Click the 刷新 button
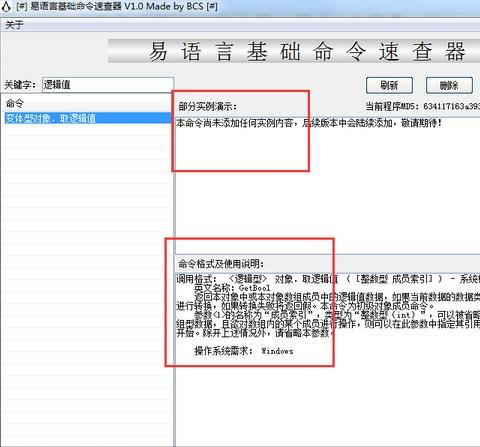This screenshot has height=447, width=480. tap(389, 85)
